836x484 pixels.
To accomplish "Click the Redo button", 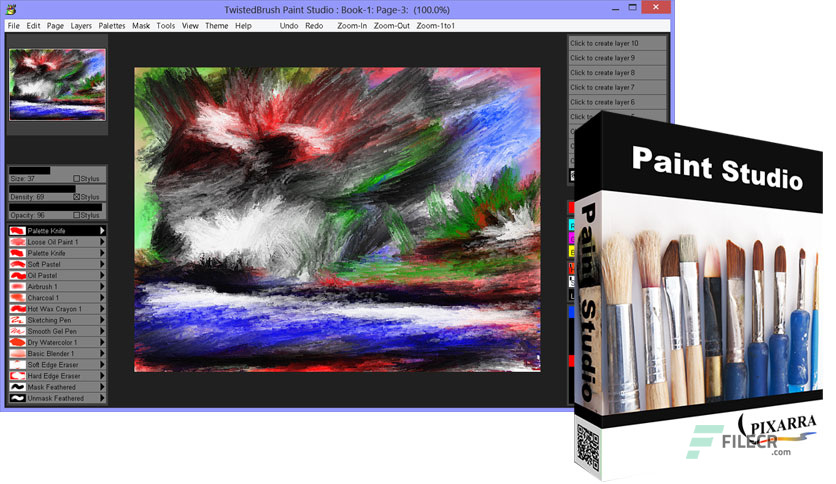I will (x=314, y=26).
